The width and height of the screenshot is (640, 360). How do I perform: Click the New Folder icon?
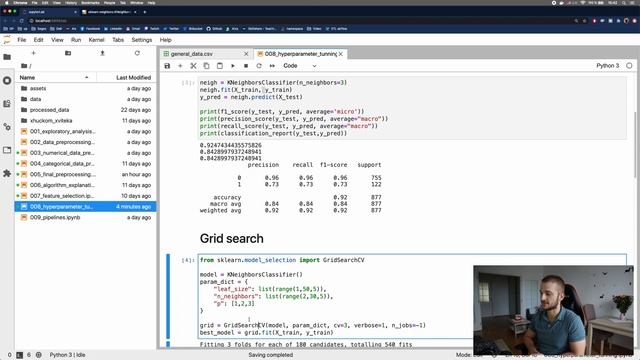click(68, 53)
